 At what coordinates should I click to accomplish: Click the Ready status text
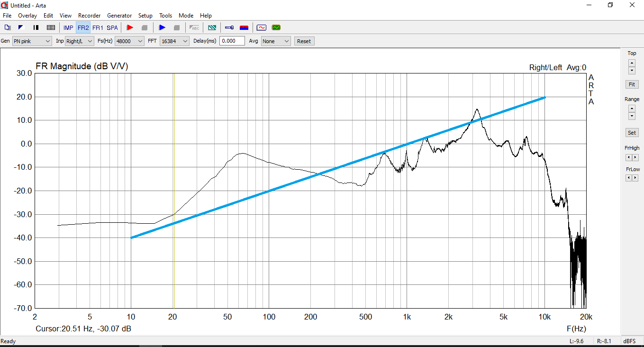click(x=8, y=341)
